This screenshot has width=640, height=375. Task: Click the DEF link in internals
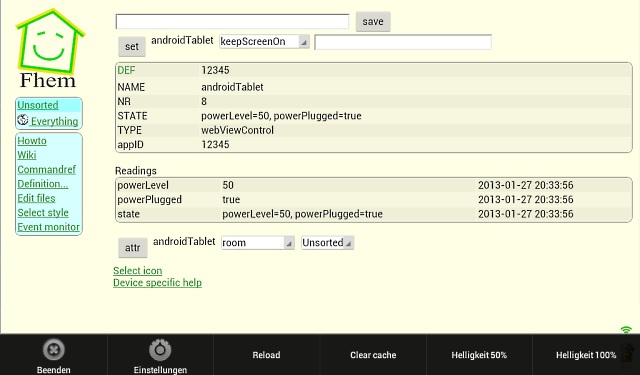[126, 70]
